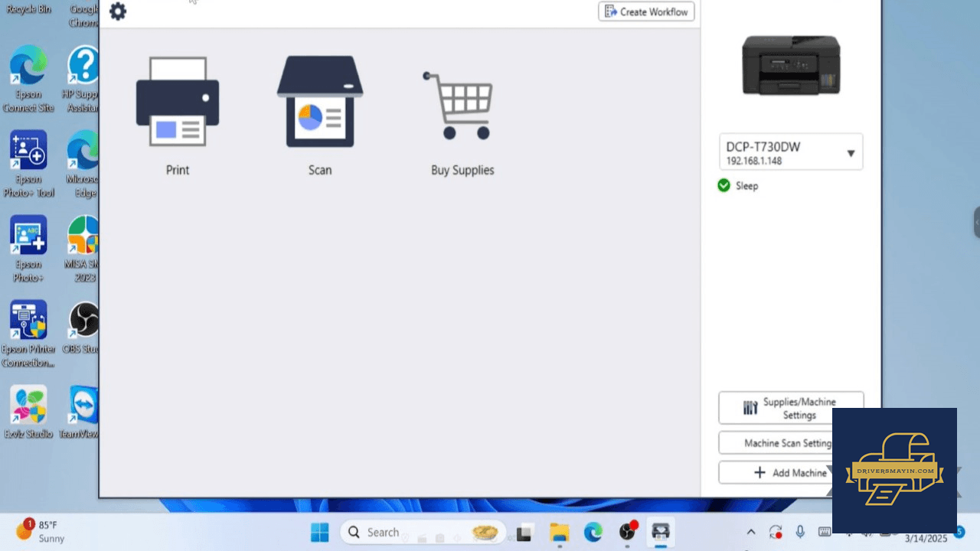Image resolution: width=980 pixels, height=551 pixels.
Task: Open the TeamViewer desktop shortcut
Action: pyautogui.click(x=81, y=412)
